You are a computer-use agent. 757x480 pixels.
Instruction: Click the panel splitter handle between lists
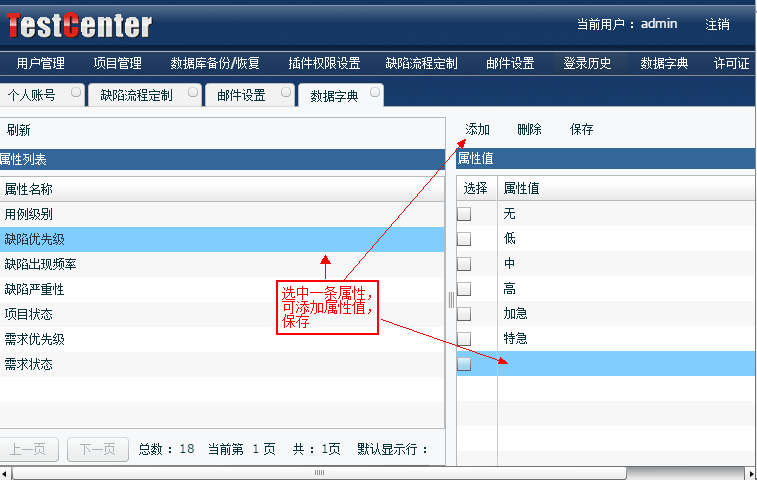[451, 299]
